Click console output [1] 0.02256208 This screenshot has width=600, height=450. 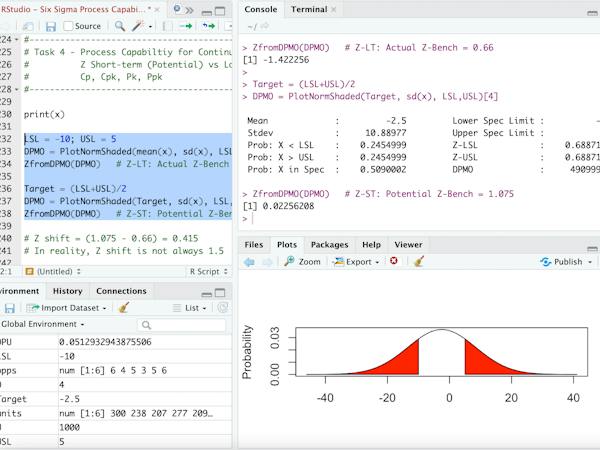point(279,206)
